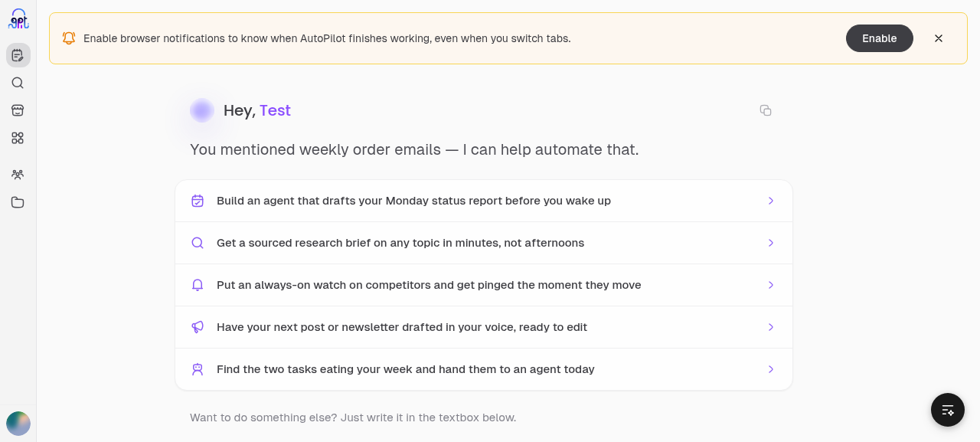Open the two tasks agent suggestion chevron
Viewport: 980px width, 442px height.
[x=771, y=369]
